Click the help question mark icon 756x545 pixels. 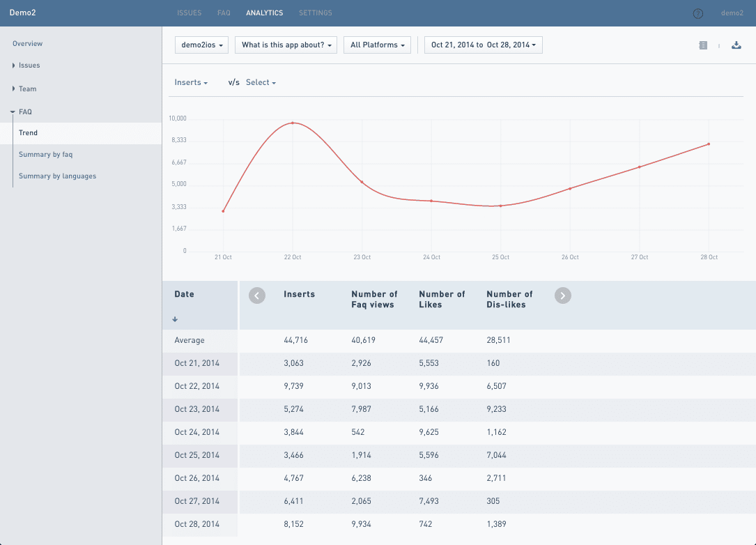[x=697, y=13]
